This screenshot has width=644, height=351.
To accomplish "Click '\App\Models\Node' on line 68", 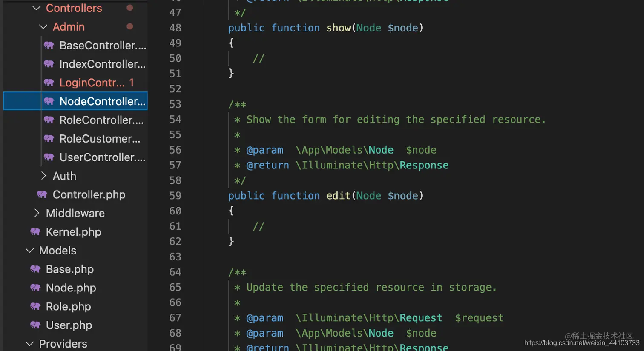I will pyautogui.click(x=345, y=333).
